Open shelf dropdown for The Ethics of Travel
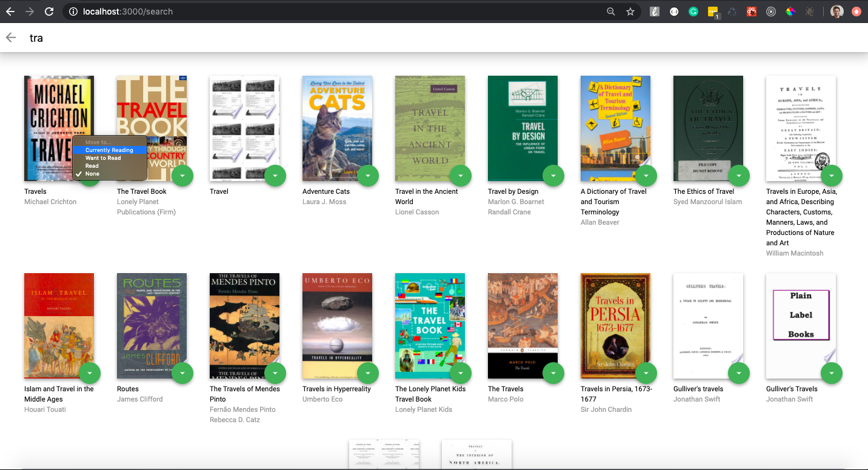The image size is (868, 470). tap(739, 176)
